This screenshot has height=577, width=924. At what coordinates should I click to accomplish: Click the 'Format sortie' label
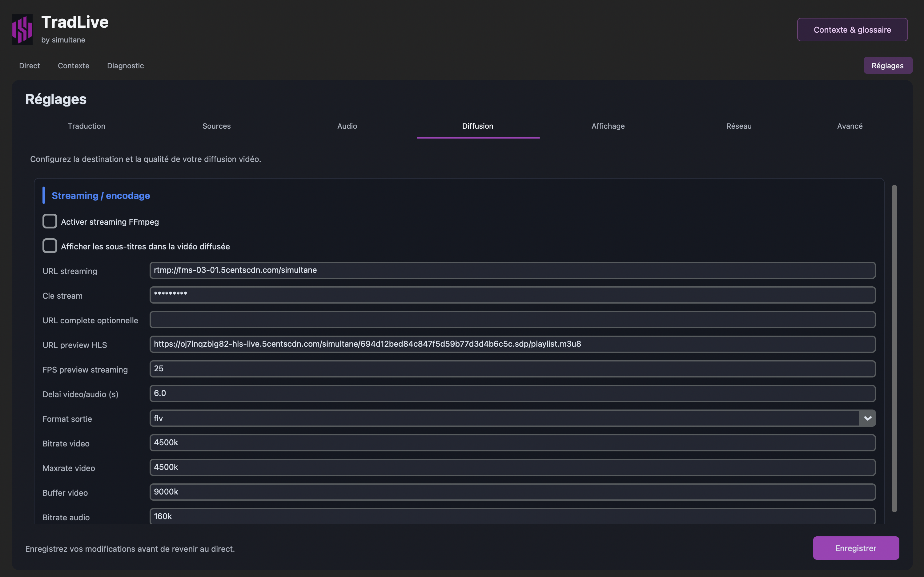coord(67,419)
